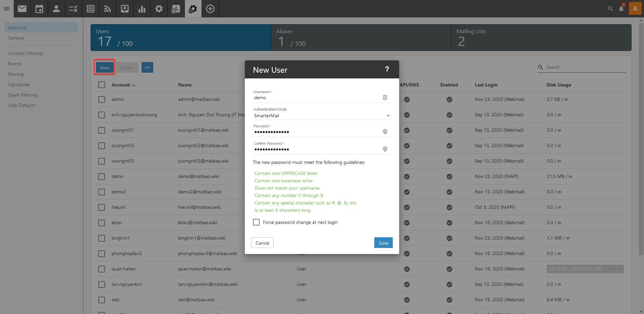
Task: Open the notifications bell icon
Action: pyautogui.click(x=621, y=9)
